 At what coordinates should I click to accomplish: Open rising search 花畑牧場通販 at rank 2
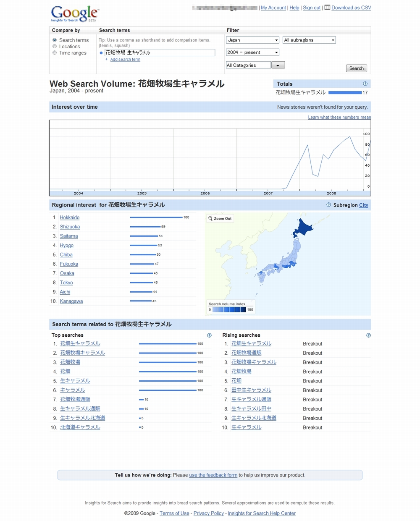pos(247,353)
